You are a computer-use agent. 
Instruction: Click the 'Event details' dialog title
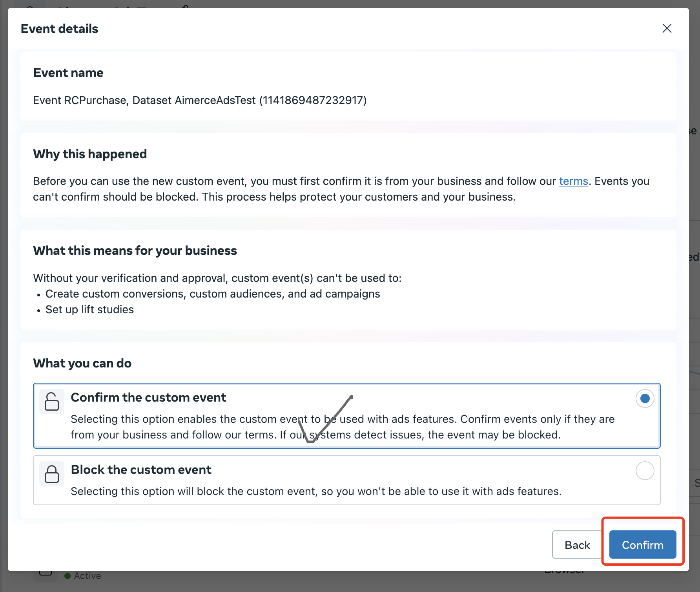[59, 29]
